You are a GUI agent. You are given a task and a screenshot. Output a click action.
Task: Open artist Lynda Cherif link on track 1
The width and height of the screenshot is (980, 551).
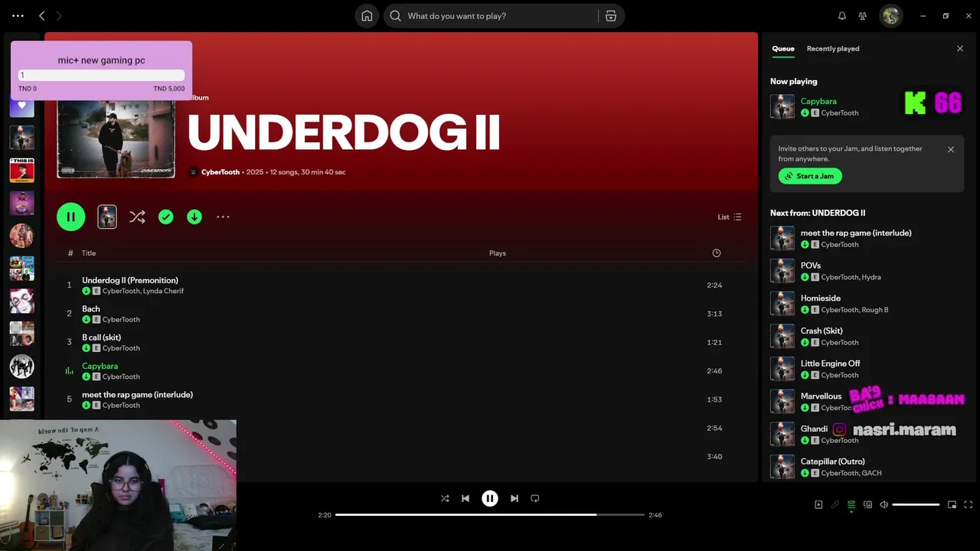[x=163, y=292]
